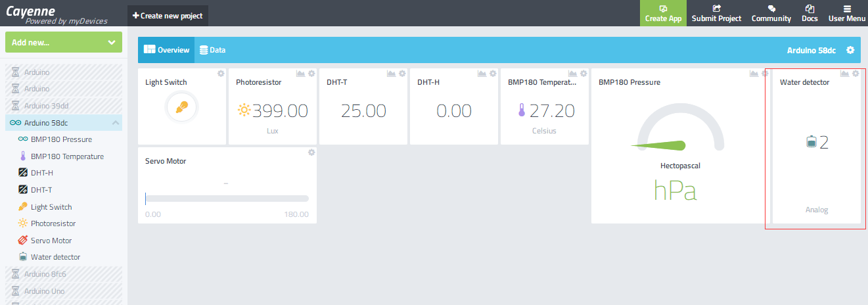The image size is (868, 305).
Task: Show chart for DHT-T widget
Action: point(391,74)
